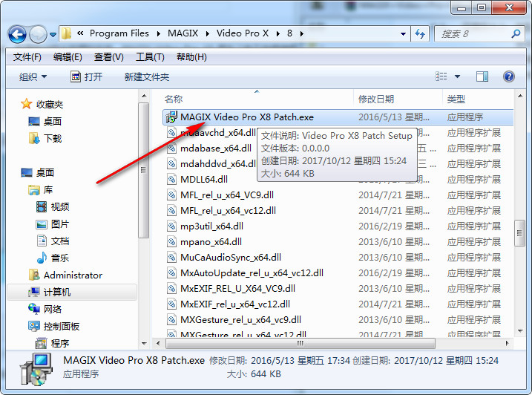Open the 文件(F) menu

click(27, 57)
